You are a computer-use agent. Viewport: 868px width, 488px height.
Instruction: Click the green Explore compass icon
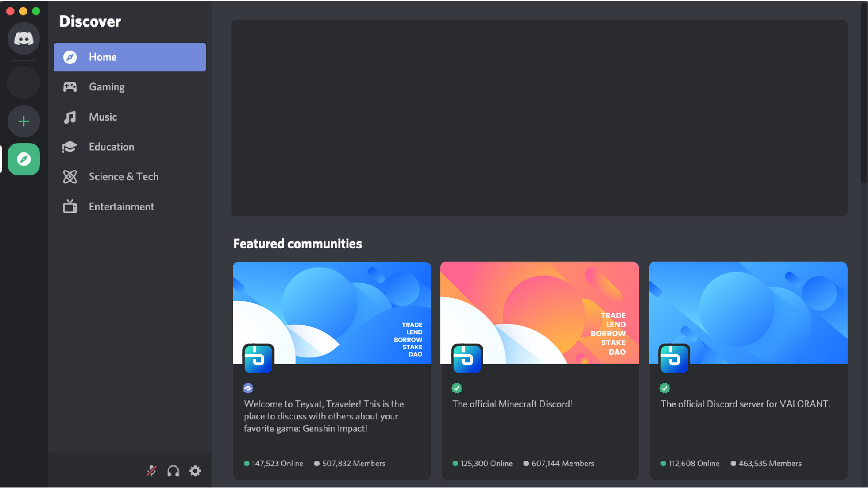click(24, 159)
